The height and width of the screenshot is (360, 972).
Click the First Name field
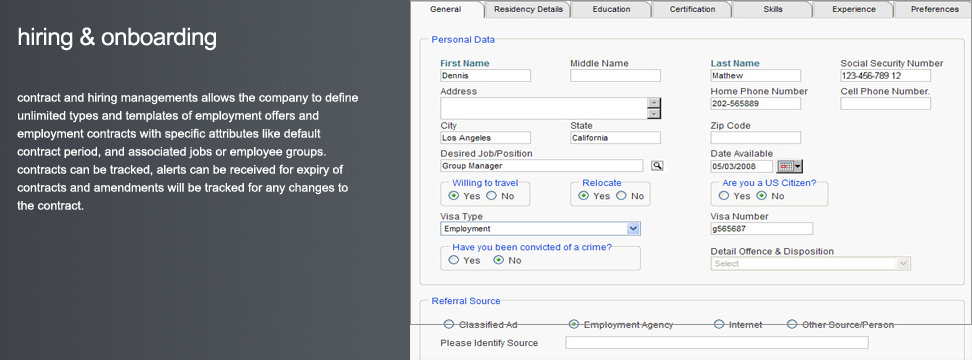tap(485, 76)
